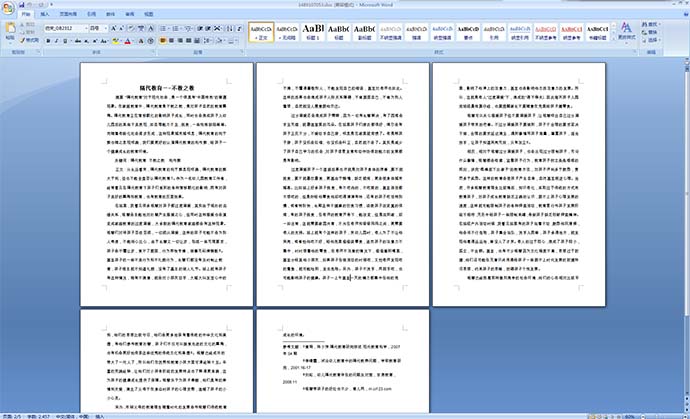Click the Select button in editing group
This screenshot has height=419, width=690.
click(650, 40)
